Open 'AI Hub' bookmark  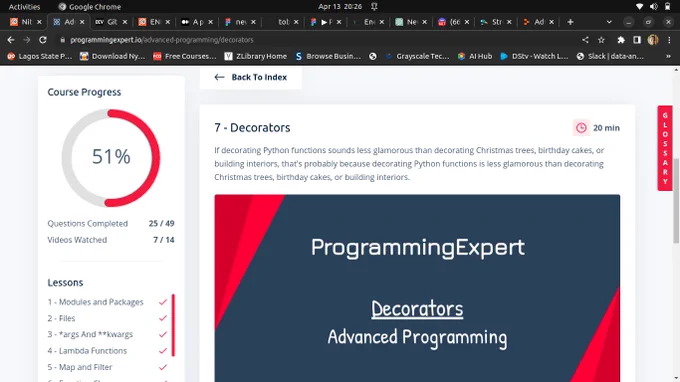click(x=475, y=56)
